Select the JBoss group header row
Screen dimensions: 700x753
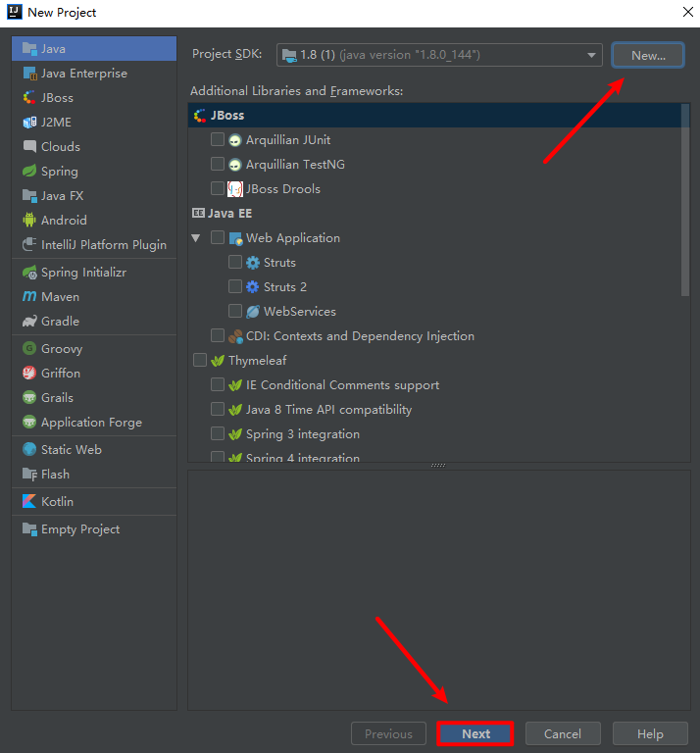[x=434, y=116]
